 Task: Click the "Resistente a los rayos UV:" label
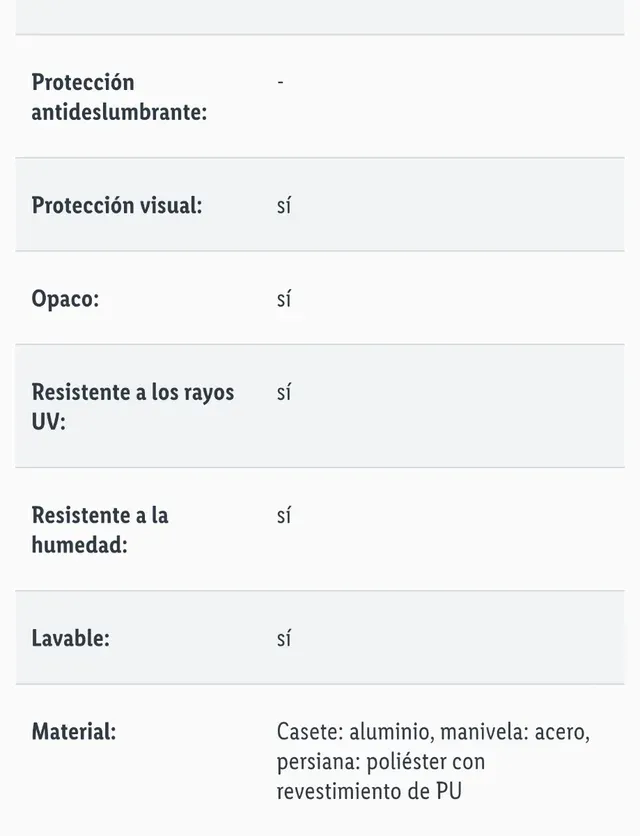point(132,407)
